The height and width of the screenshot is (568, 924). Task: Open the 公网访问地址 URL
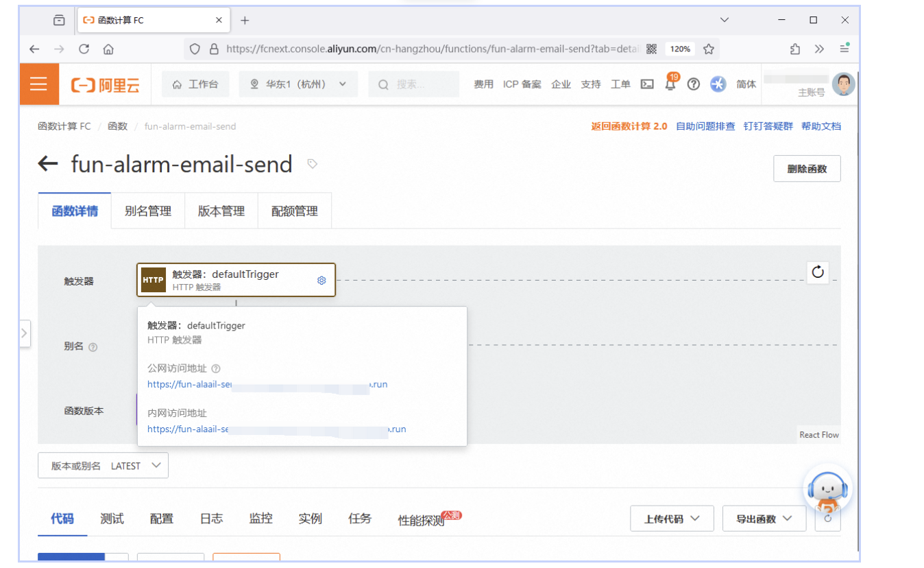click(267, 384)
